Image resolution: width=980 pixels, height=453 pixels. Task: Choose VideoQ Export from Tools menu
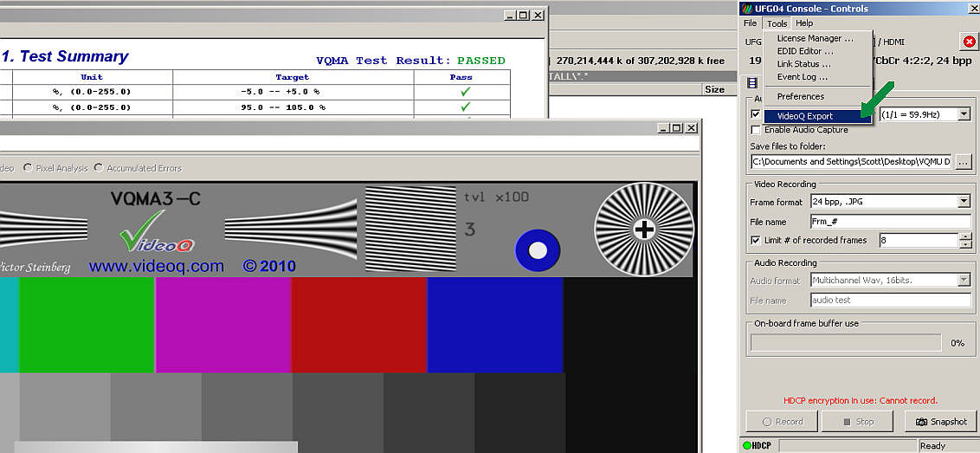click(x=804, y=116)
